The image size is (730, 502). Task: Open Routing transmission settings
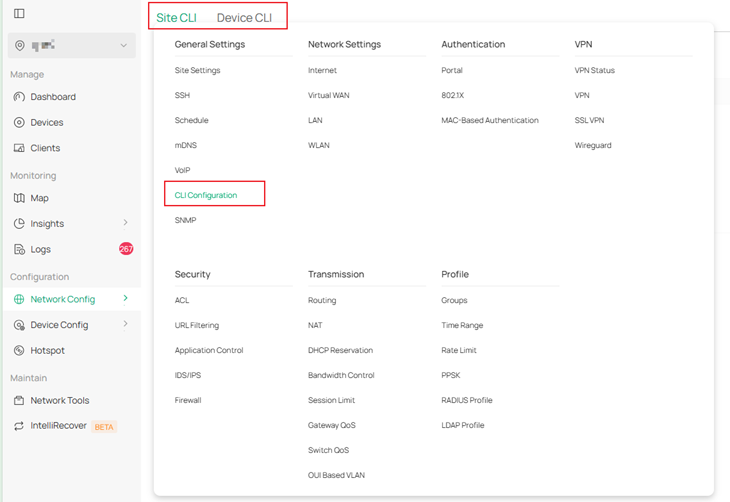click(322, 300)
